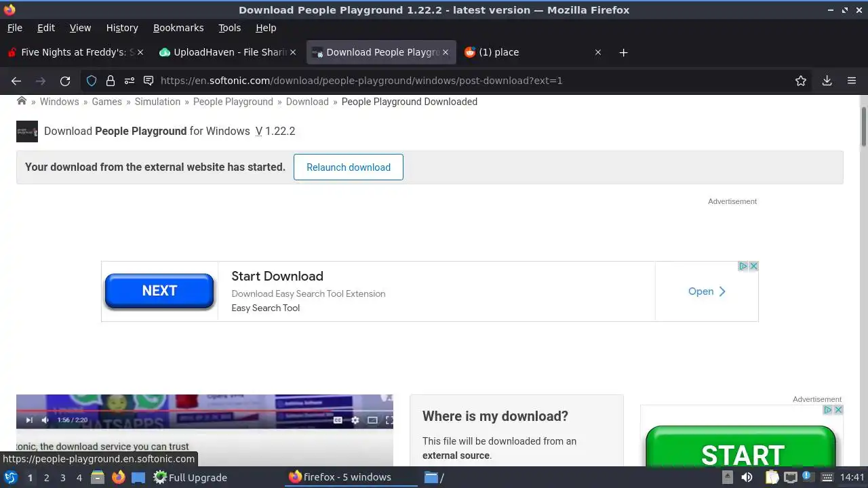Open the File menu
The height and width of the screenshot is (488, 868).
point(14,28)
